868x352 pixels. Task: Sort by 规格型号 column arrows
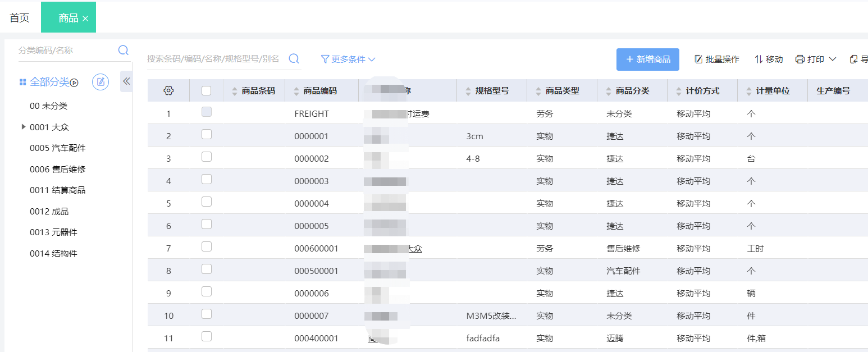coord(468,91)
